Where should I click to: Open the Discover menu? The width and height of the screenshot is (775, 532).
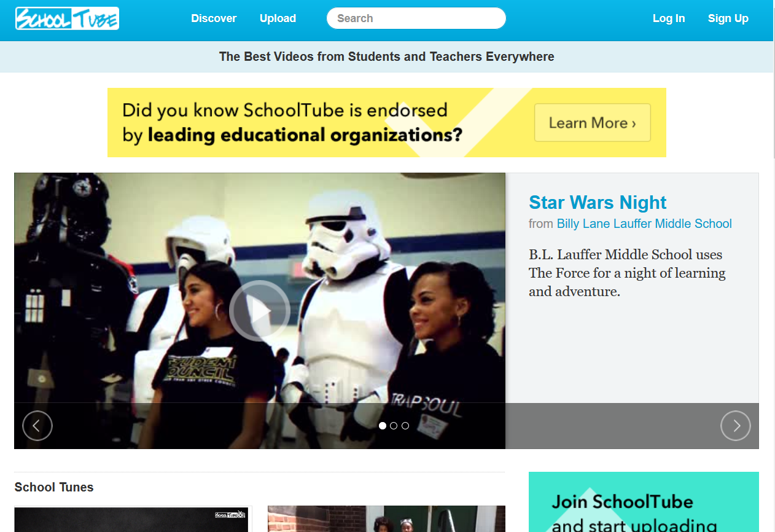pos(214,18)
